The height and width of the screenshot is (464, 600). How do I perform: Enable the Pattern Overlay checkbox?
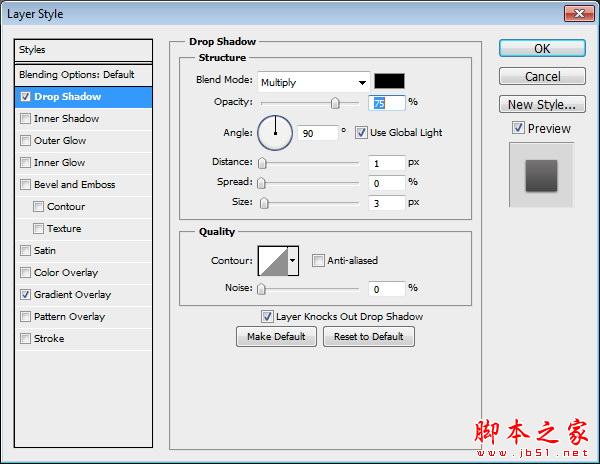click(x=25, y=316)
